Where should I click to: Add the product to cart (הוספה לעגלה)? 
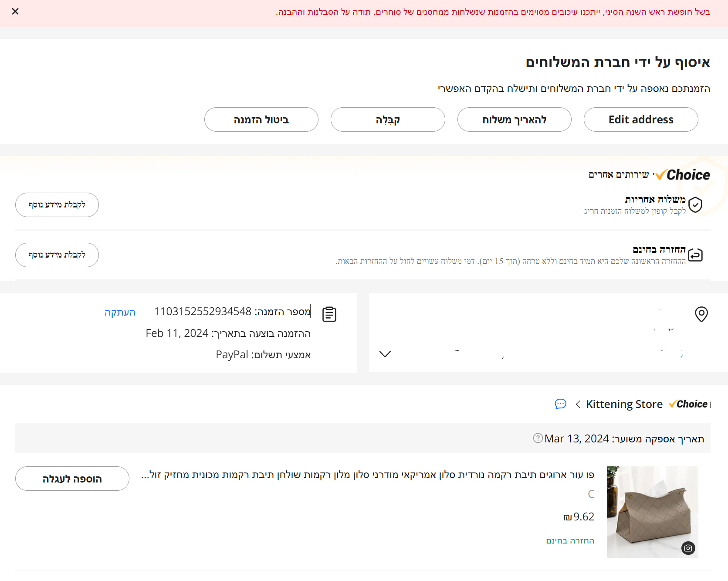pos(72,479)
